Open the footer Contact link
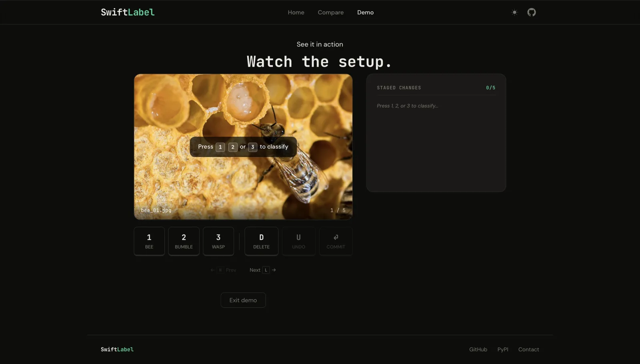The image size is (640, 364). pyautogui.click(x=528, y=350)
